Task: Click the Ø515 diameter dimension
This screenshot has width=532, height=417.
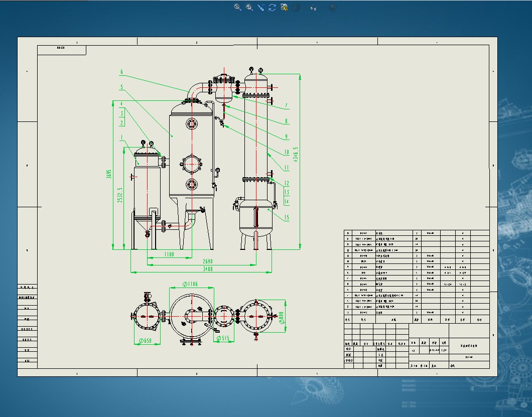Action: click(x=222, y=339)
